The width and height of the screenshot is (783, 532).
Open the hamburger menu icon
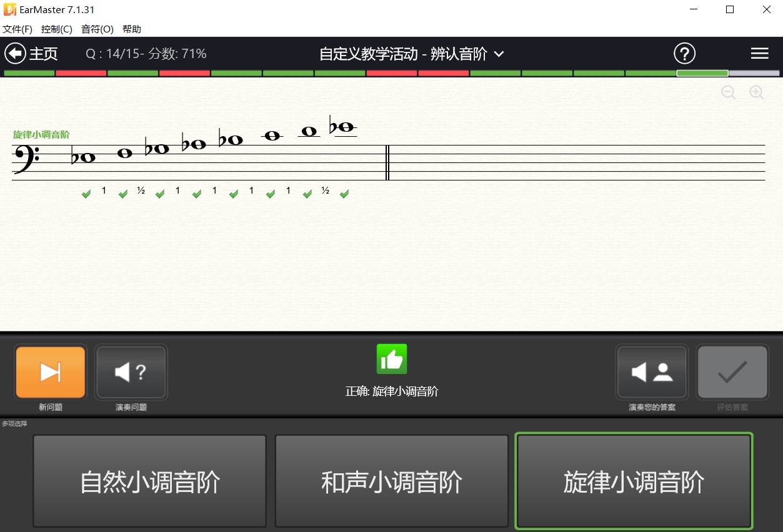(759, 54)
